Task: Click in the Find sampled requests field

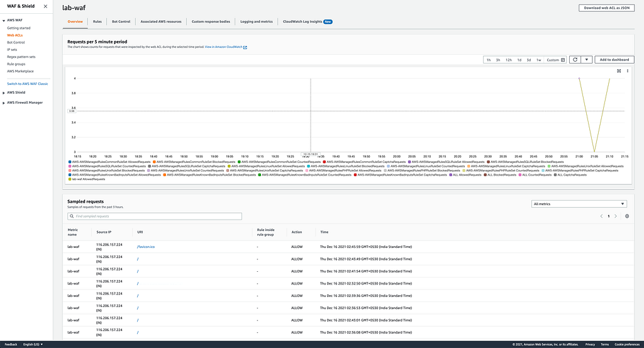Action: coord(155,216)
